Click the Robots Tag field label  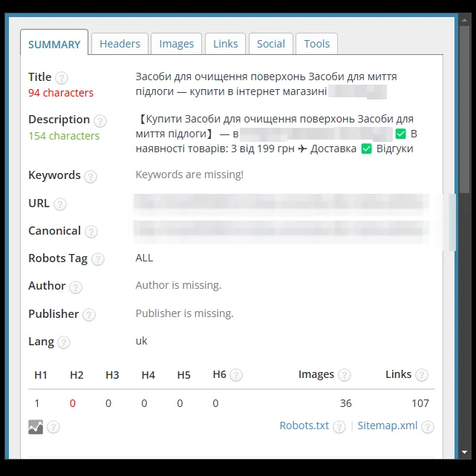58,258
